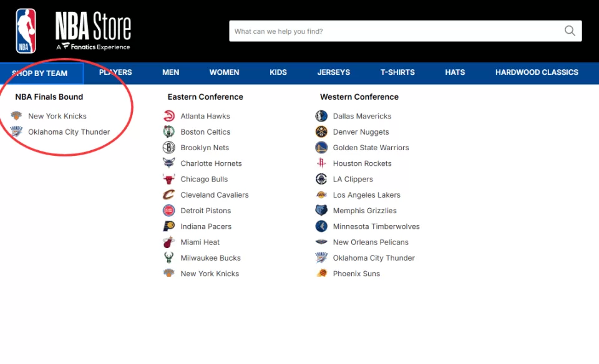599x364 pixels.
Task: Go to Atlanta Hawks team shop
Action: coord(205,116)
